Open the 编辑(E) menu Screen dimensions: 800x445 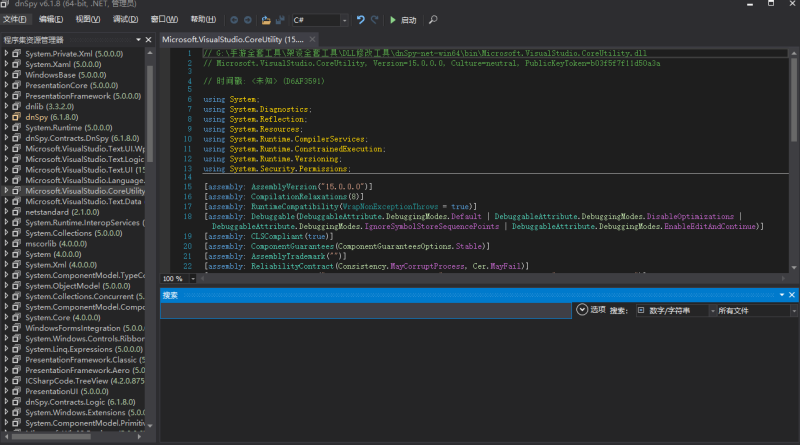pos(51,19)
